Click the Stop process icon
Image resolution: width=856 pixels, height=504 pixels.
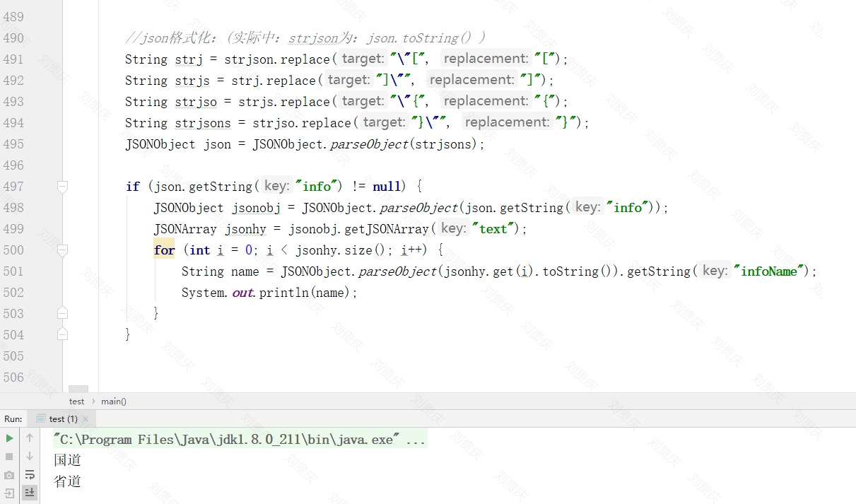point(9,457)
